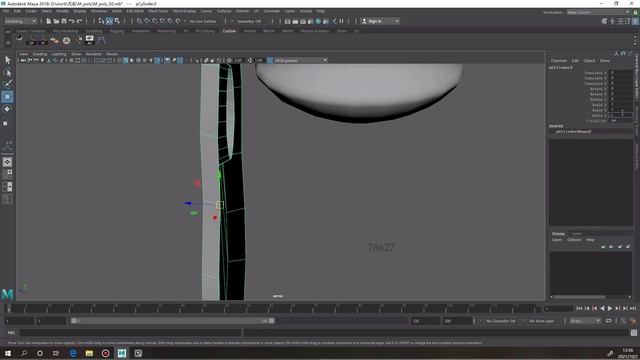
Task: Open the Deform menu
Action: 242,11
